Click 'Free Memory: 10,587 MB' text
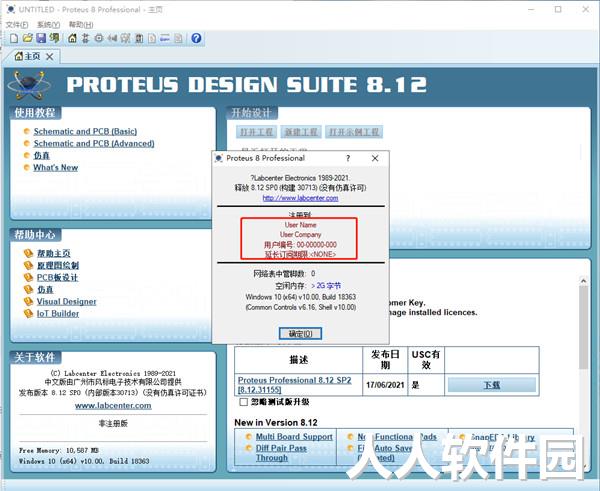600x491 pixels. tap(59, 450)
